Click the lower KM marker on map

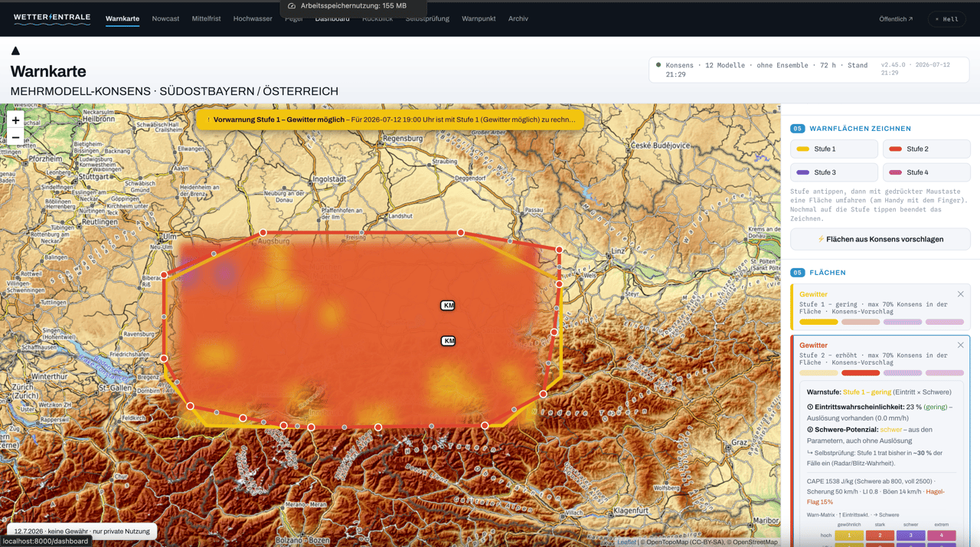pyautogui.click(x=448, y=341)
